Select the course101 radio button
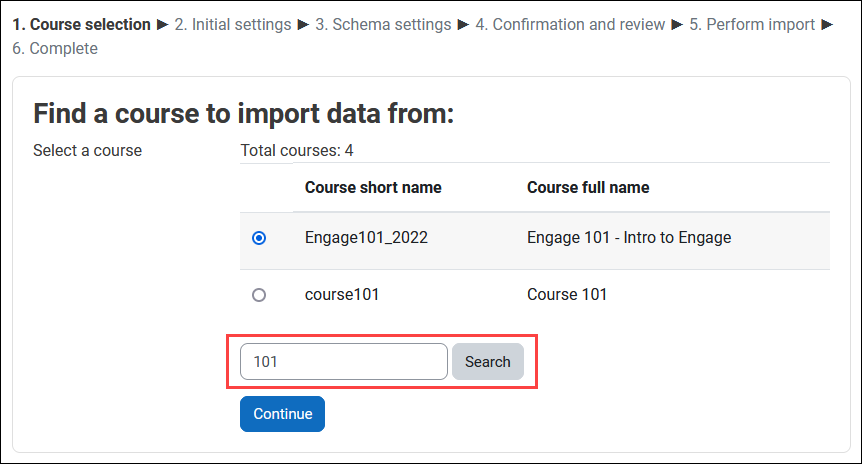The image size is (862, 464). [259, 295]
